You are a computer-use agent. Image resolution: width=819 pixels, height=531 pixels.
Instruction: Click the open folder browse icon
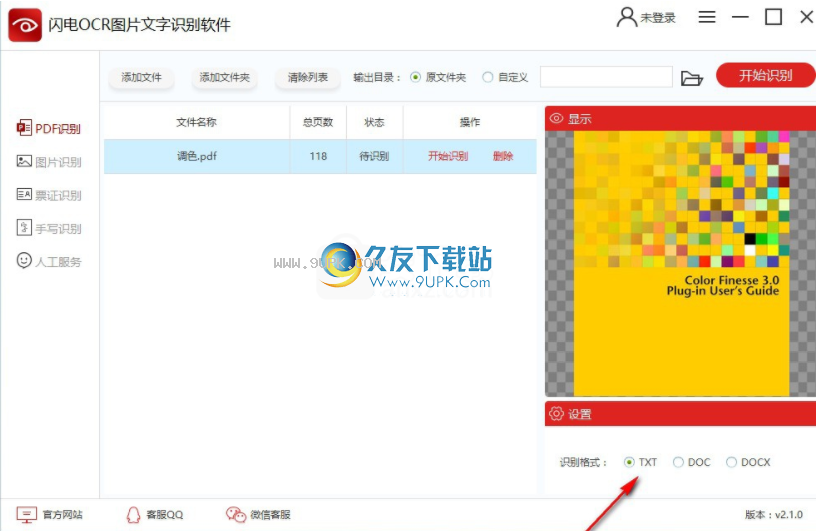(692, 78)
